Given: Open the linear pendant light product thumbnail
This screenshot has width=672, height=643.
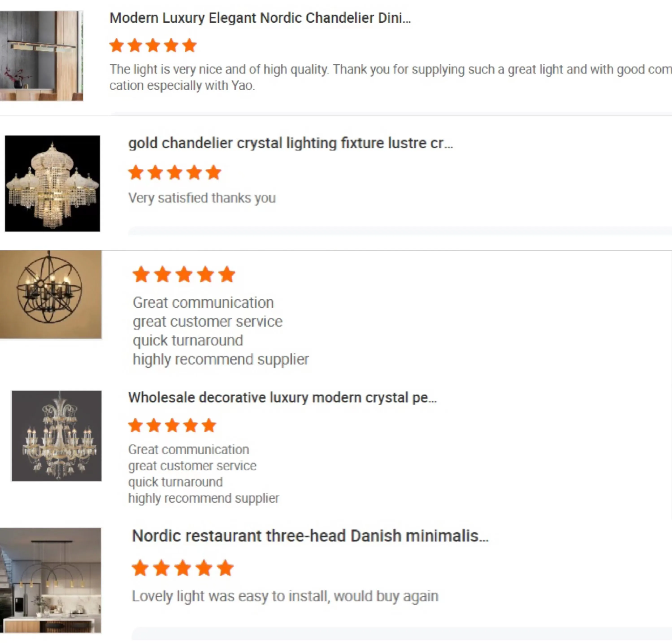Looking at the screenshot, I should pos(41,56).
